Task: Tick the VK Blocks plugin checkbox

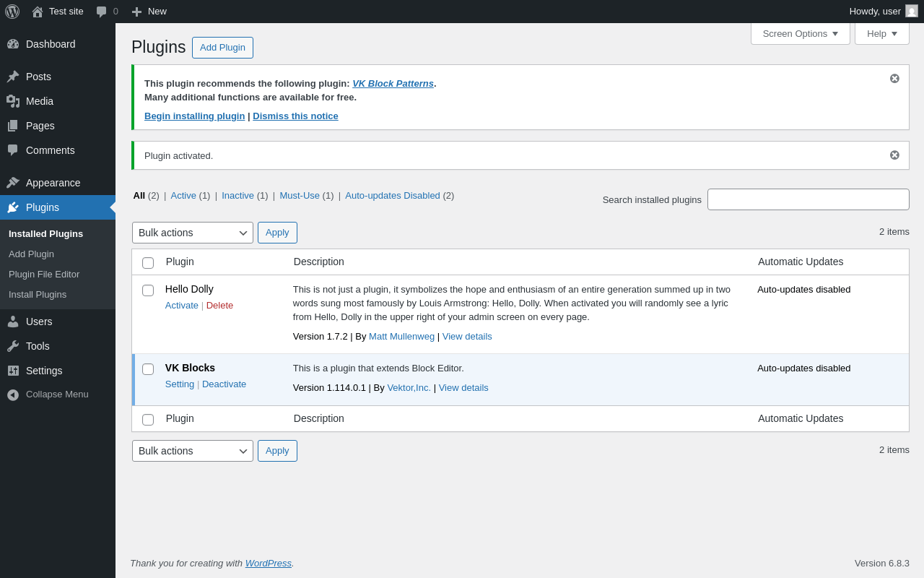Action: [148, 369]
